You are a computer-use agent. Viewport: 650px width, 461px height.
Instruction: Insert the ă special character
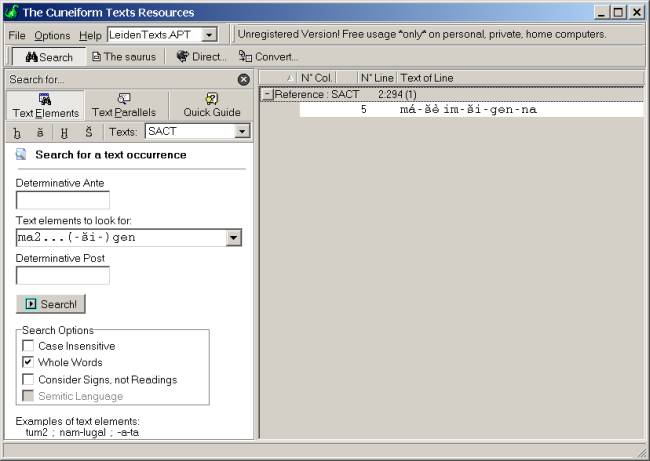[x=41, y=132]
